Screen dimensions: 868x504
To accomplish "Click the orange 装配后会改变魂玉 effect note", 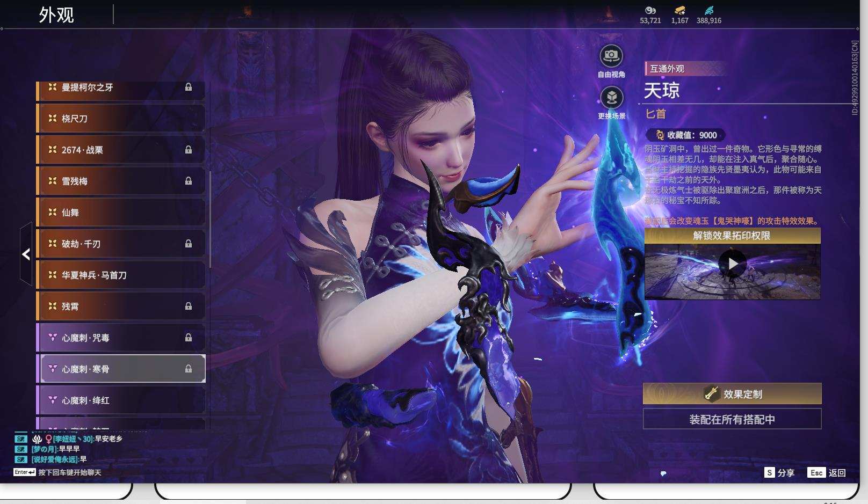I will pos(733,221).
